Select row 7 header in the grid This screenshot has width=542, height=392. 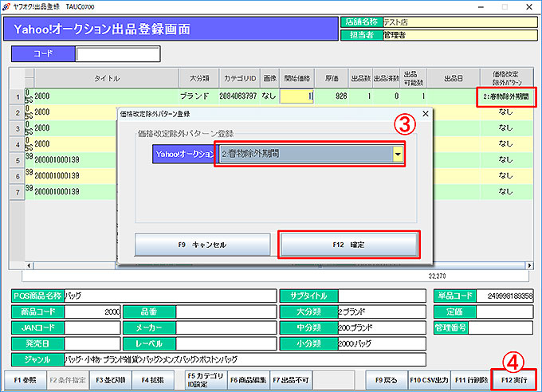point(17,193)
